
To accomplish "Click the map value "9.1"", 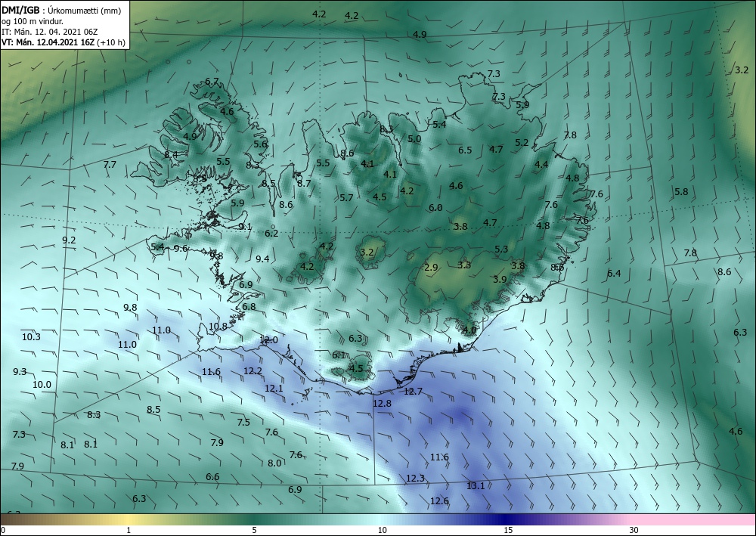I will pyautogui.click(x=245, y=227).
